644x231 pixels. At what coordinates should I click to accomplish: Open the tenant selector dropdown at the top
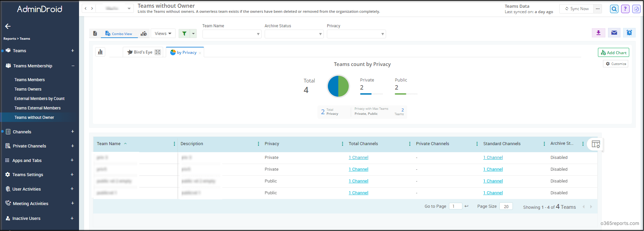[x=115, y=8]
